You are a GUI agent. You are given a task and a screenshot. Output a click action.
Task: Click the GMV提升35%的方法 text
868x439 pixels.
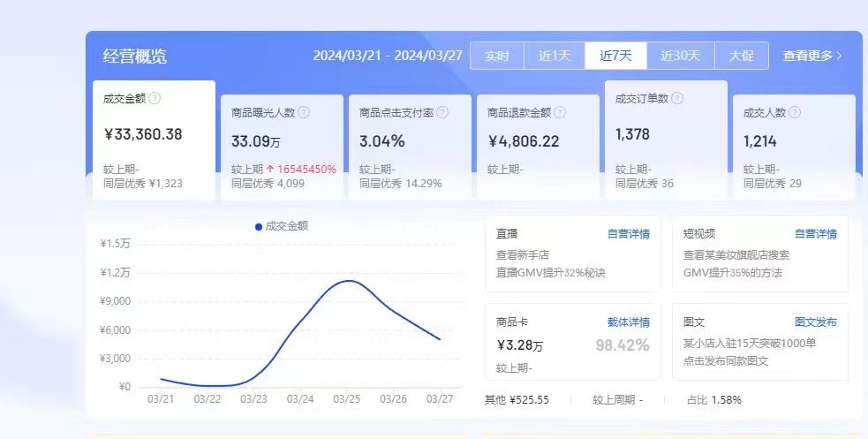(732, 273)
